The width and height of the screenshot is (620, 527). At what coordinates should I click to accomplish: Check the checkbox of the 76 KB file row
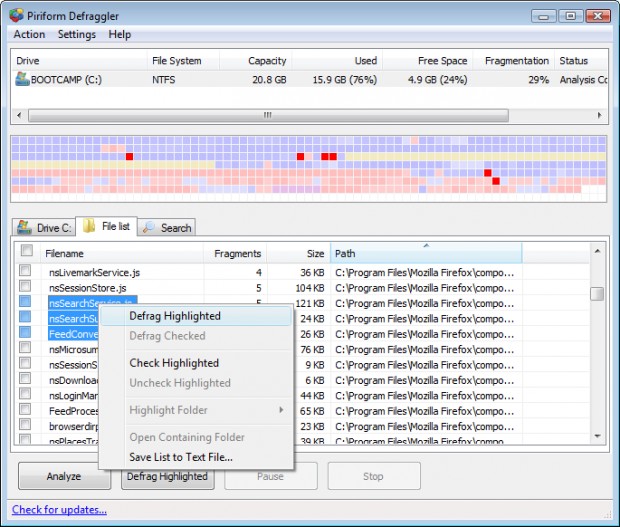[x=25, y=348]
